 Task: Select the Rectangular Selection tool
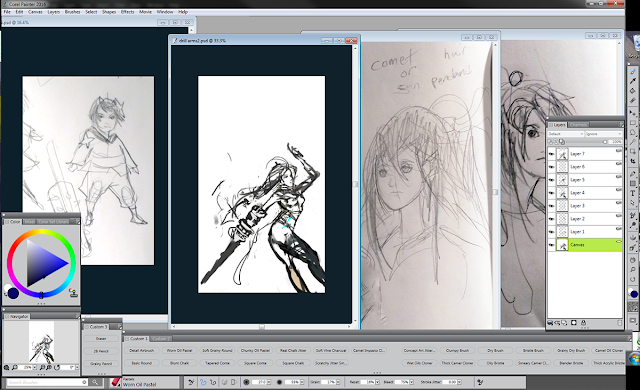[x=633, y=123]
